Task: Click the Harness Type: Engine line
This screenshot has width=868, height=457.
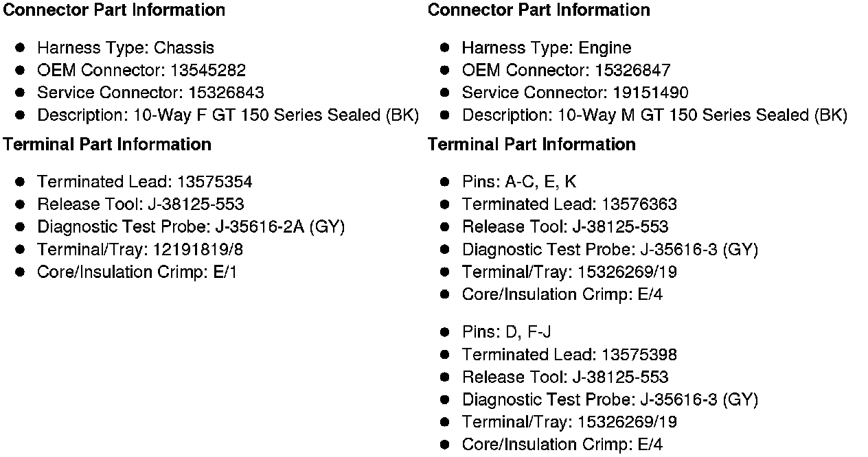Action: coord(547,48)
